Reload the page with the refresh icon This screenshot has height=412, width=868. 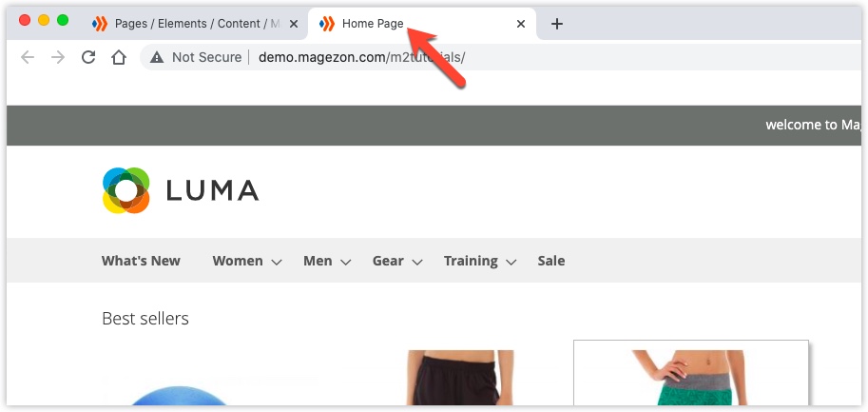[88, 57]
